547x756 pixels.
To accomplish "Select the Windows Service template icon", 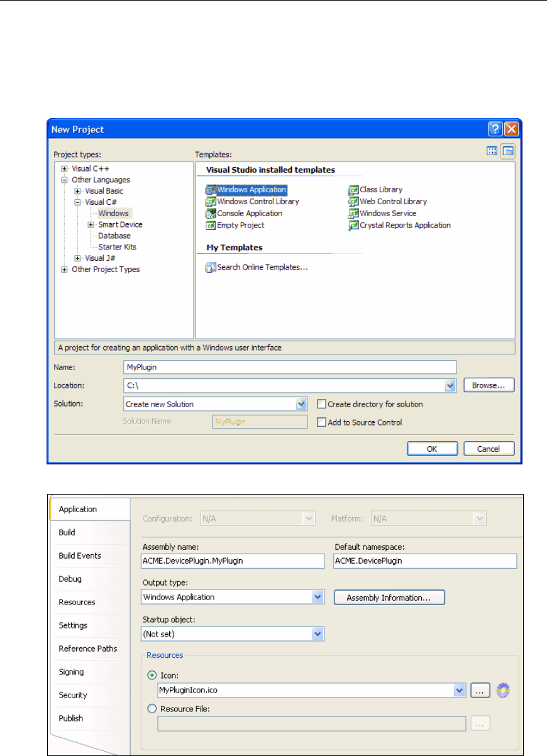I will 353,214.
